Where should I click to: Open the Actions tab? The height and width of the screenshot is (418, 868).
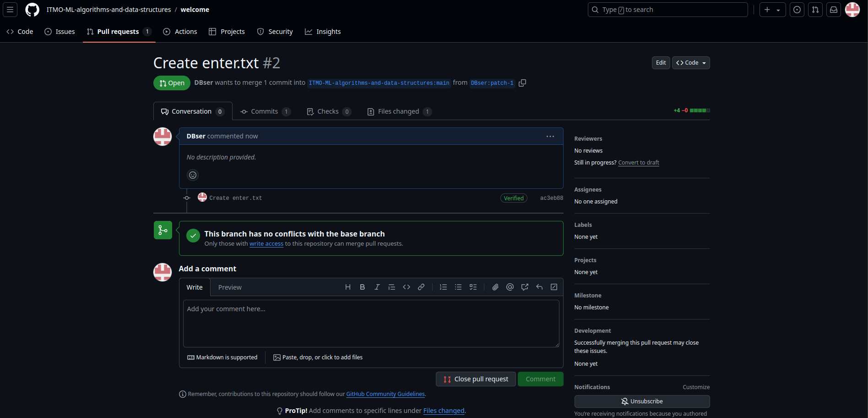(x=180, y=32)
